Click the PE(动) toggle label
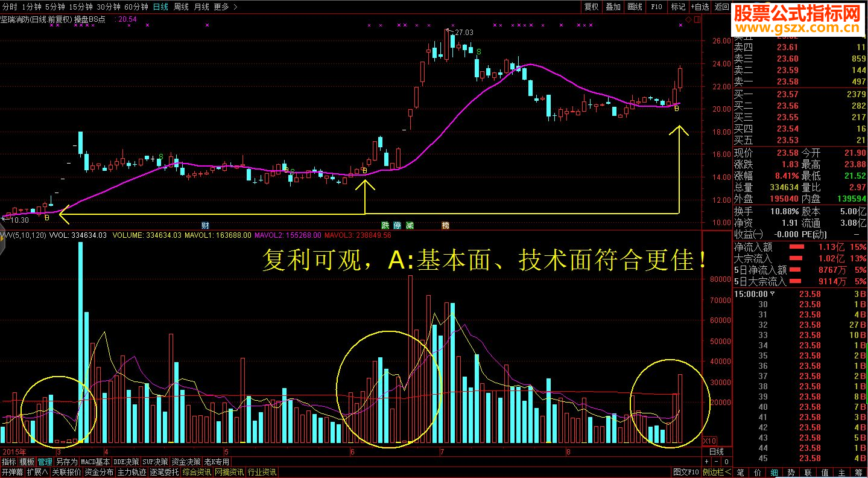 815,234
